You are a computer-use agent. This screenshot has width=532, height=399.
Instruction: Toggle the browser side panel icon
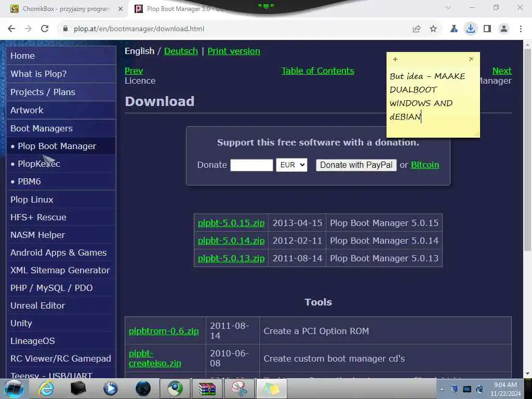click(487, 29)
